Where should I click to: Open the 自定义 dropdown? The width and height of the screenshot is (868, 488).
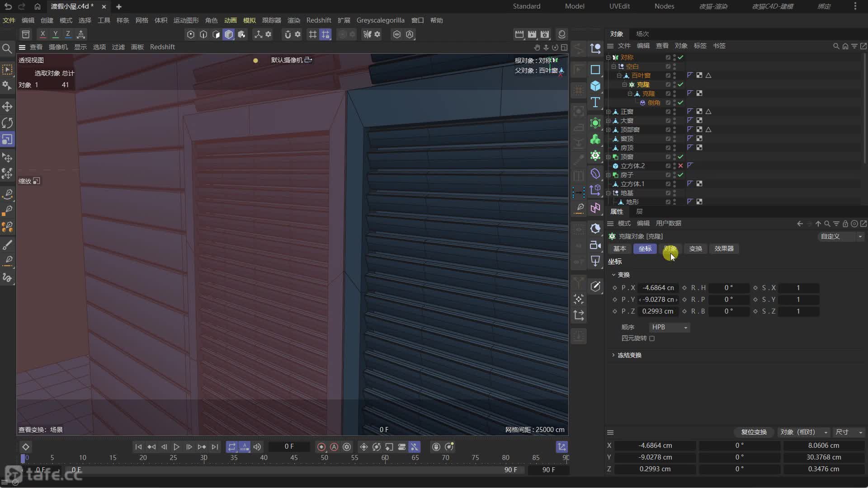coord(841,236)
